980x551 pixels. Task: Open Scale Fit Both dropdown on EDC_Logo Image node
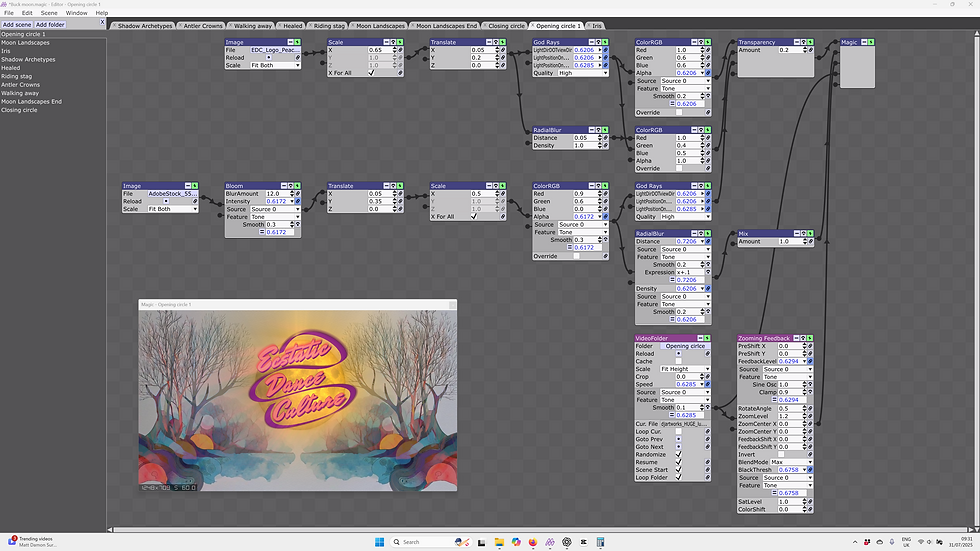275,65
